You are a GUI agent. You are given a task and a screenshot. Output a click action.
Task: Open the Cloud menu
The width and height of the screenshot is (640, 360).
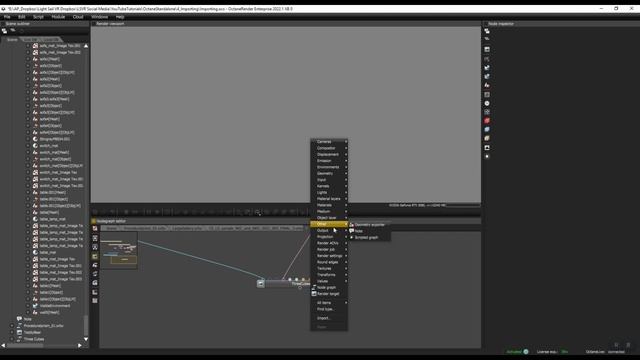(78, 17)
